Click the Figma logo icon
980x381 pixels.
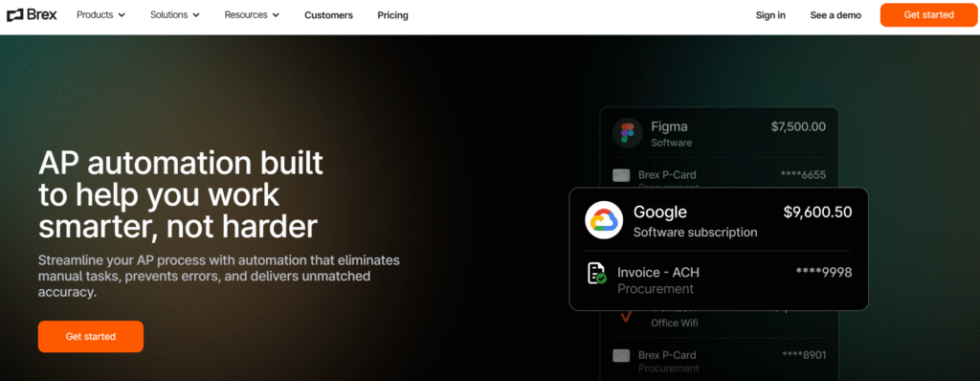tap(628, 133)
